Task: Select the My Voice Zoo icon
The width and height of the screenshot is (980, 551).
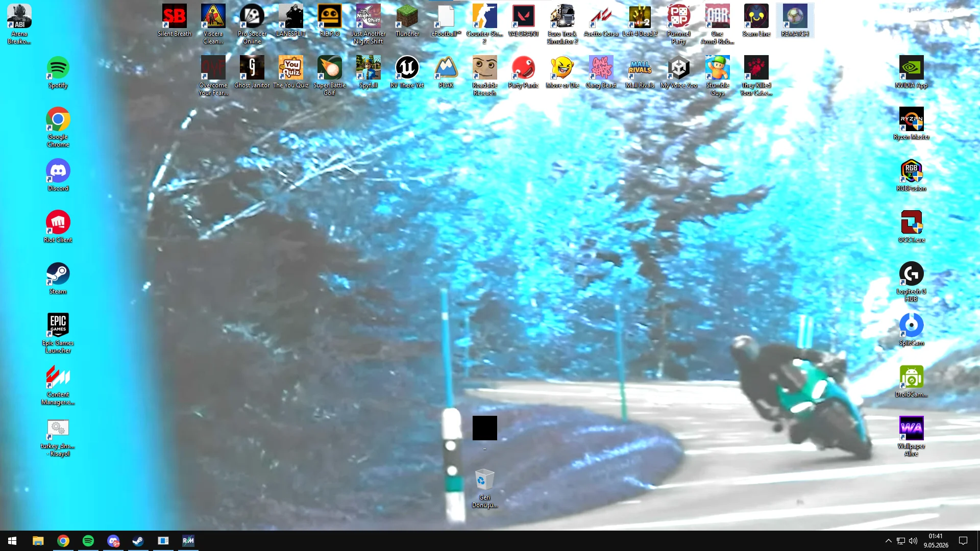Action: (x=679, y=72)
